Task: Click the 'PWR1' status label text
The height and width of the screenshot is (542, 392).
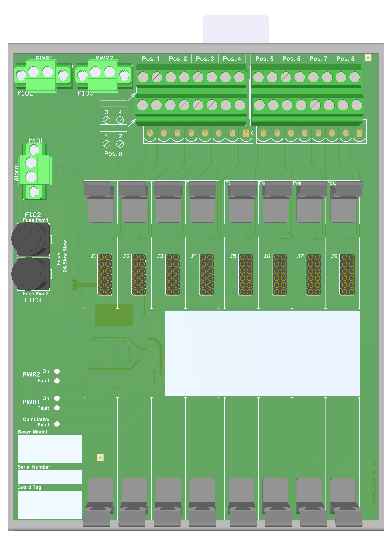Action: [31, 402]
